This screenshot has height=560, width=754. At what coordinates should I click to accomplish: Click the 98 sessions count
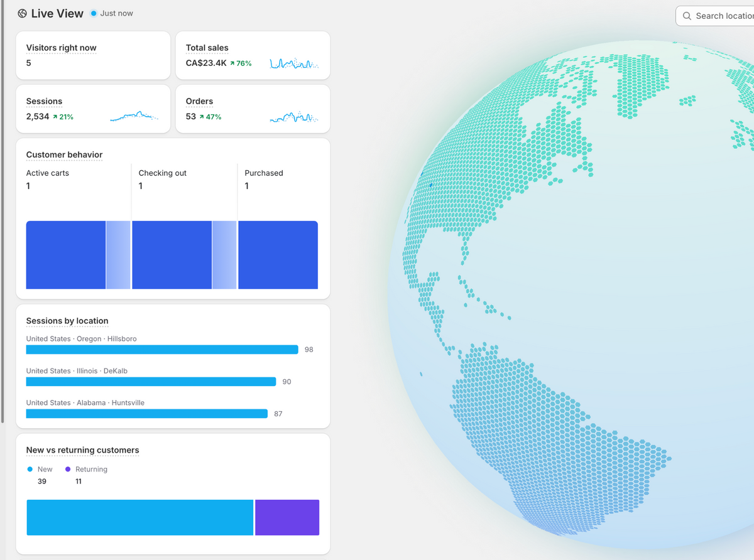coord(309,350)
